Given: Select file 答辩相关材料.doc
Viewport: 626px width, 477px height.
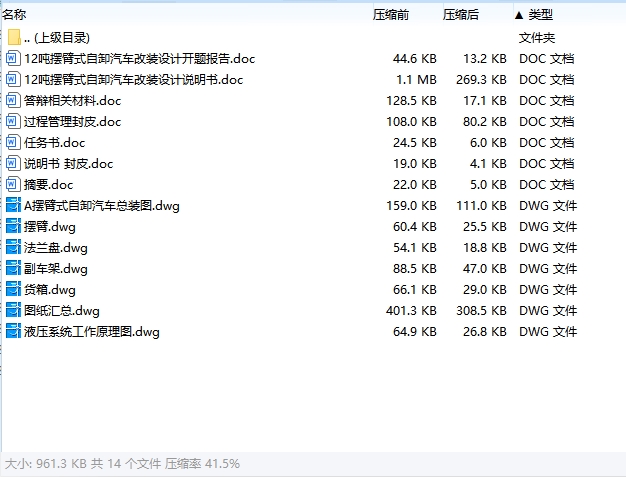Looking at the screenshot, I should (72, 101).
